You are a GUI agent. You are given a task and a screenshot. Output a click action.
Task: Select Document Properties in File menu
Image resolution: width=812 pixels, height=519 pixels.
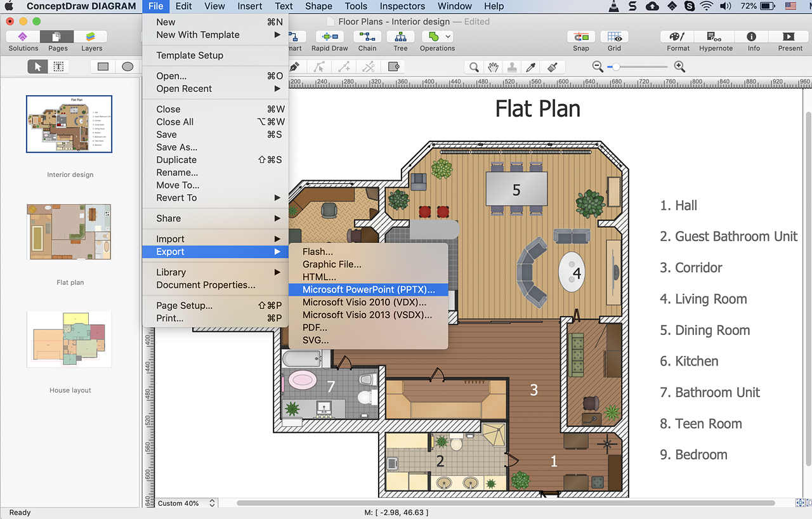206,285
